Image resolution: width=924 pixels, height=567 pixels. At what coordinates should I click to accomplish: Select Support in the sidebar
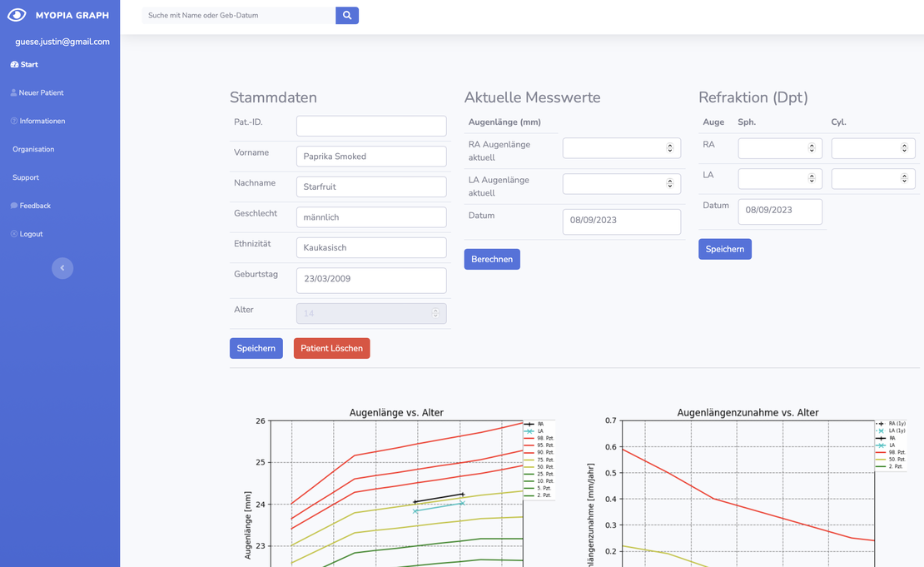coord(25,177)
